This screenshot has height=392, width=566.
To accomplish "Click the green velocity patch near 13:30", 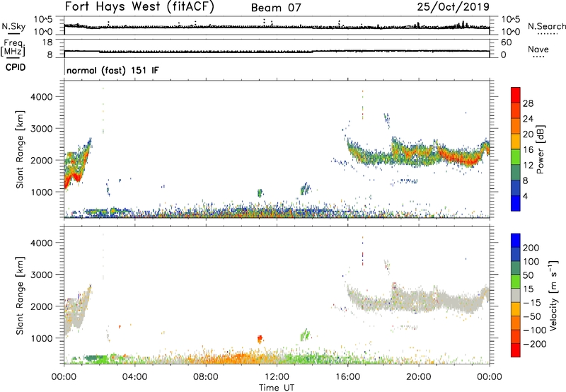I will [x=305, y=335].
